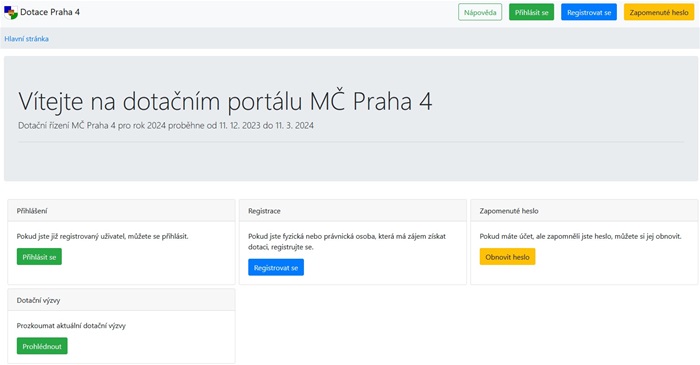Click the header Přihlásit se button
The height and width of the screenshot is (365, 700).
(531, 12)
